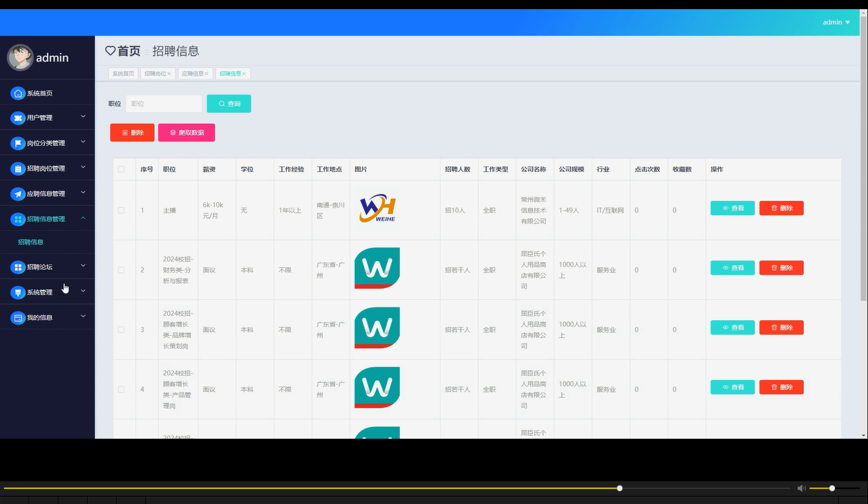Check the checkbox for row 1 主播
The height and width of the screenshot is (504, 868).
(121, 210)
